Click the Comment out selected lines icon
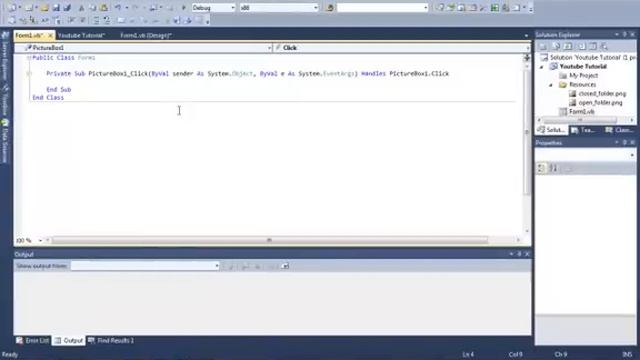Image resolution: width=640 pixels, height=360 pixels. (96, 20)
